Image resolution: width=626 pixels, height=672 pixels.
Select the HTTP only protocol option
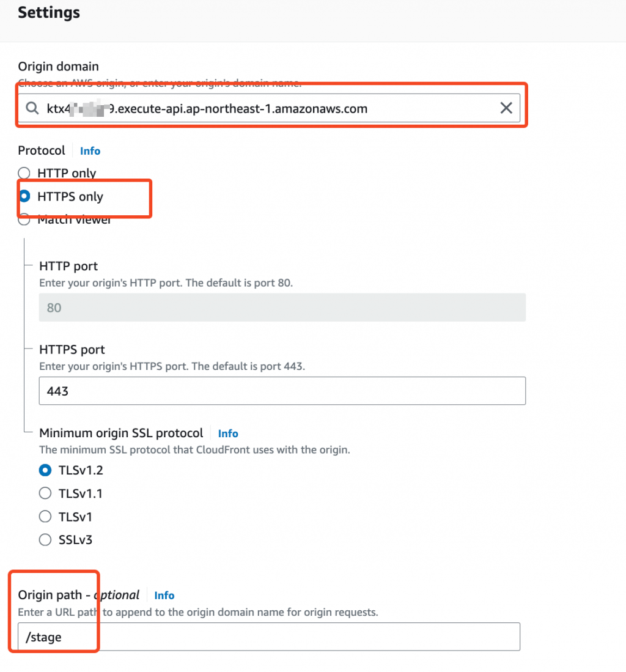pos(24,173)
